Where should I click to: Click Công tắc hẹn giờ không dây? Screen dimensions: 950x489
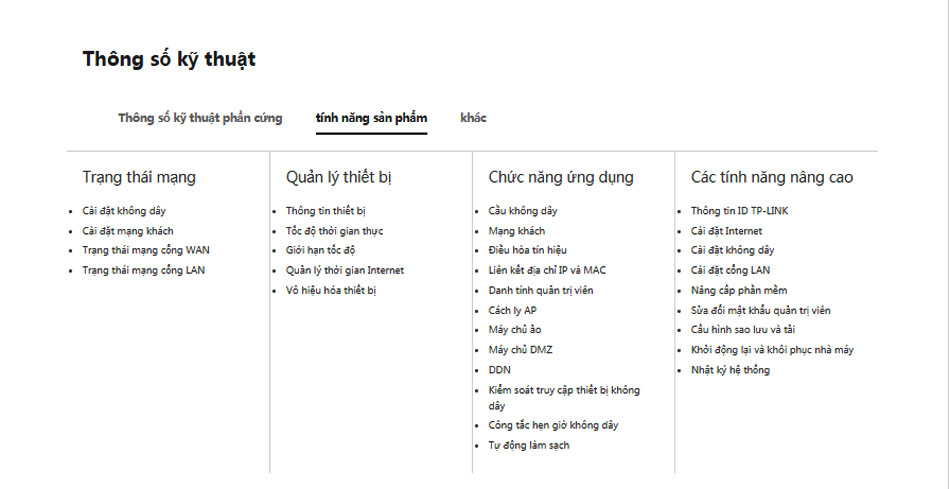pos(553,425)
